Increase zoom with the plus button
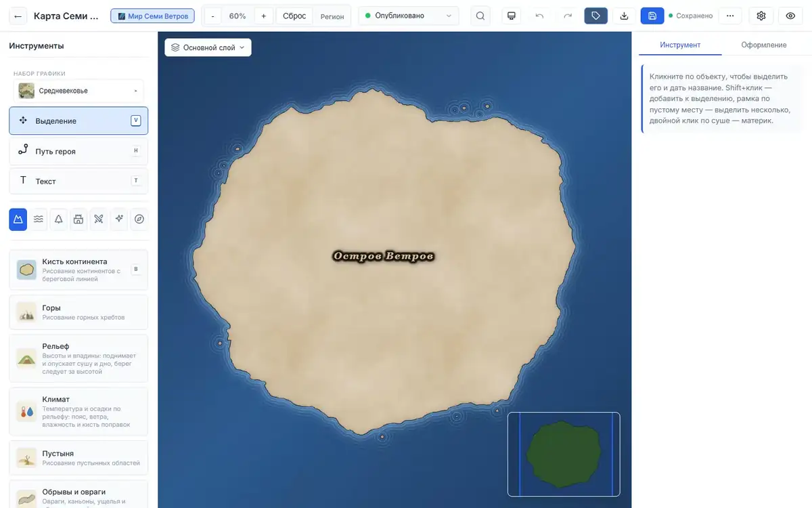The height and width of the screenshot is (508, 812). tap(263, 16)
